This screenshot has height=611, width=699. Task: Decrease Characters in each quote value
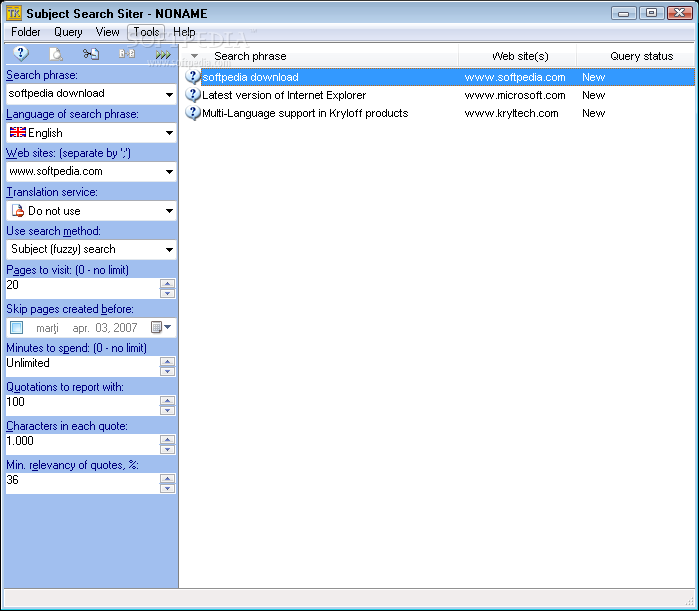[x=167, y=449]
